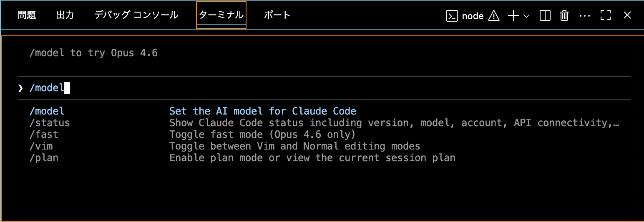Close the panel with the X icon

tap(627, 16)
